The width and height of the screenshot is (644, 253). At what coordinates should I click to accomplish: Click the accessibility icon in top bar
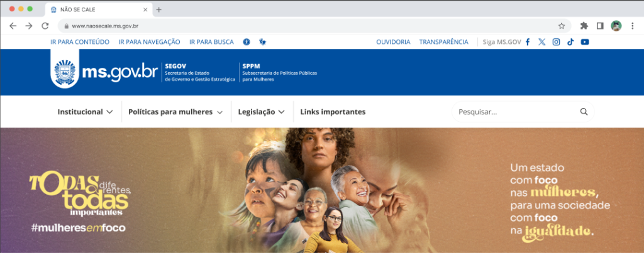coord(247,42)
